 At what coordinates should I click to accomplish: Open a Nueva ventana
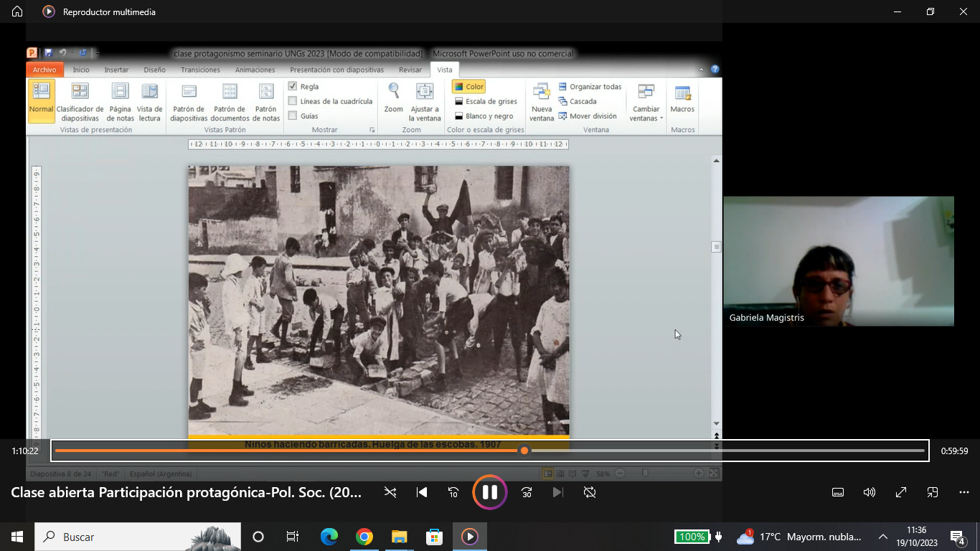(542, 101)
